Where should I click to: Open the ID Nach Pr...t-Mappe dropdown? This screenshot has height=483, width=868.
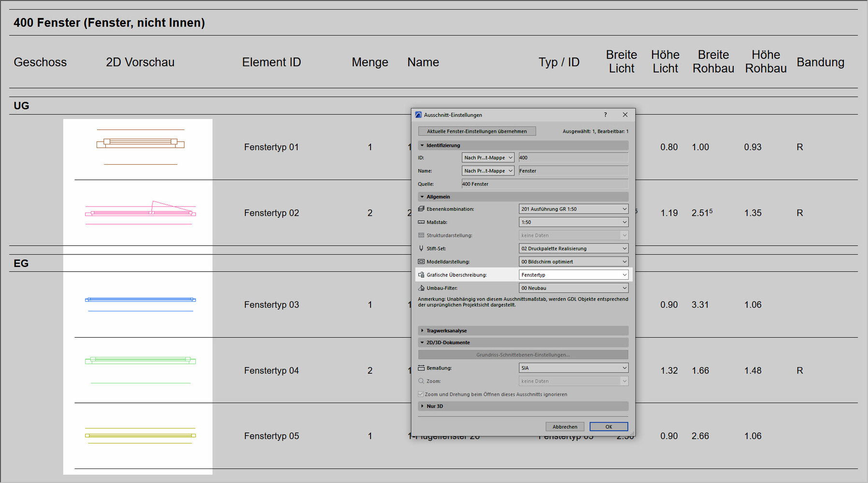click(488, 157)
